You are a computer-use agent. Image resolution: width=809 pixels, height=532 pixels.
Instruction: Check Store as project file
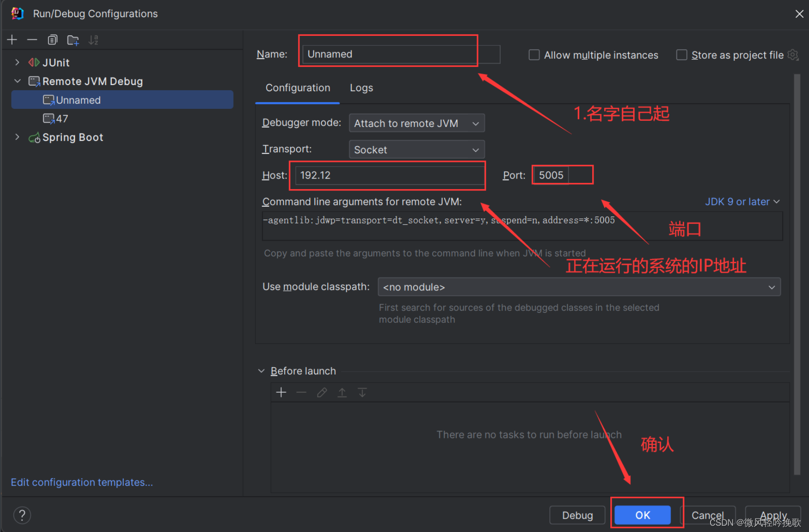tap(681, 55)
